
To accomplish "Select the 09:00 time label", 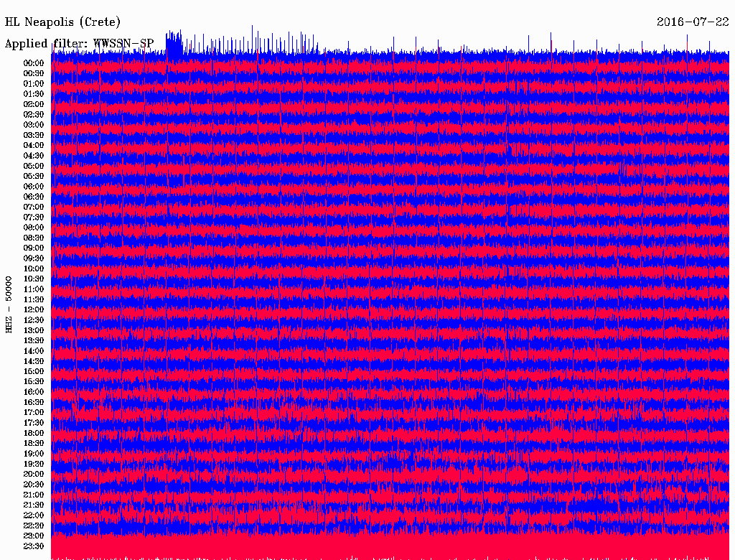I will click(x=34, y=248).
